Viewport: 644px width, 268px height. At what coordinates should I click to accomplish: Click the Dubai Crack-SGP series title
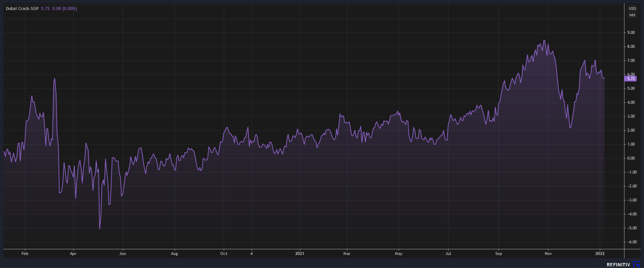(22, 9)
